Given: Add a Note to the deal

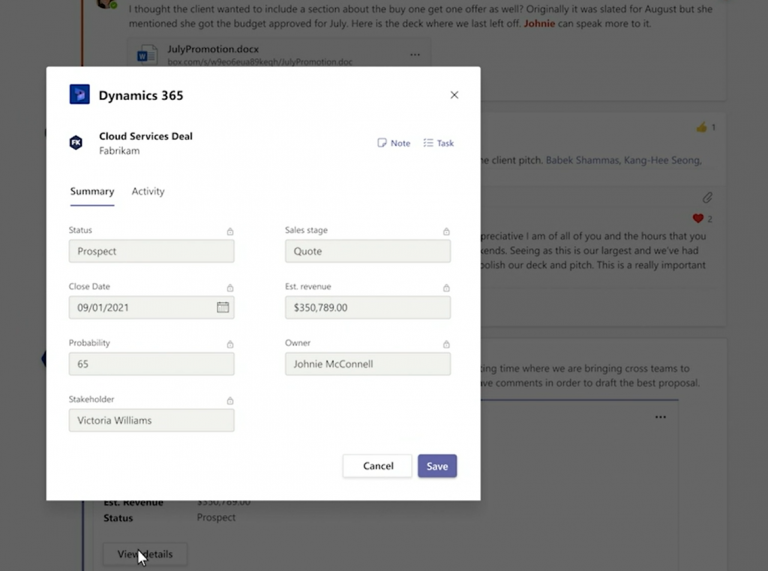Looking at the screenshot, I should (x=394, y=143).
